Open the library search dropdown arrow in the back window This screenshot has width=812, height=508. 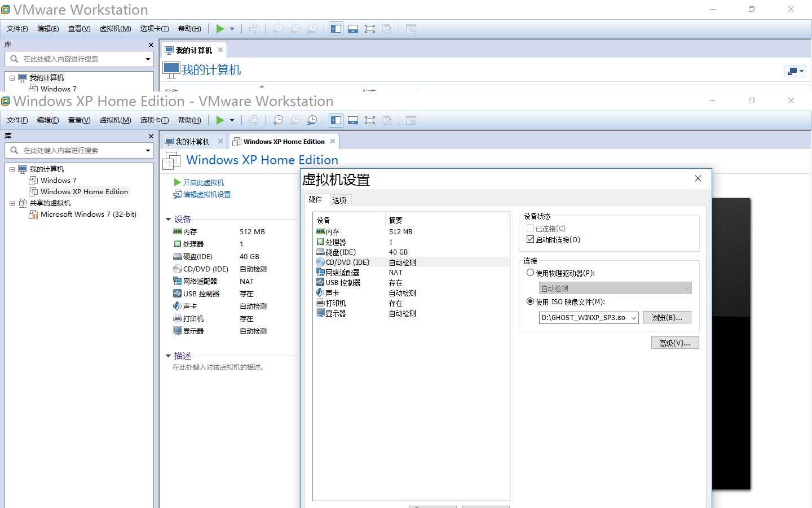(x=148, y=59)
